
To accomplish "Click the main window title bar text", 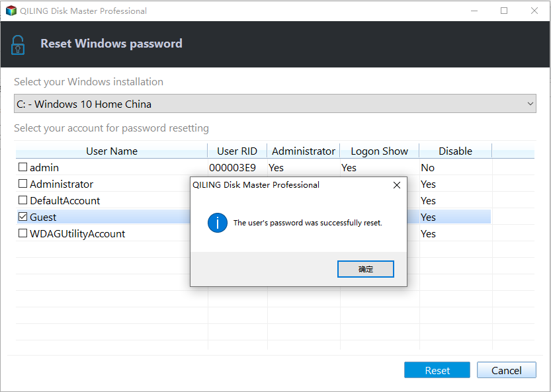I will tap(83, 11).
